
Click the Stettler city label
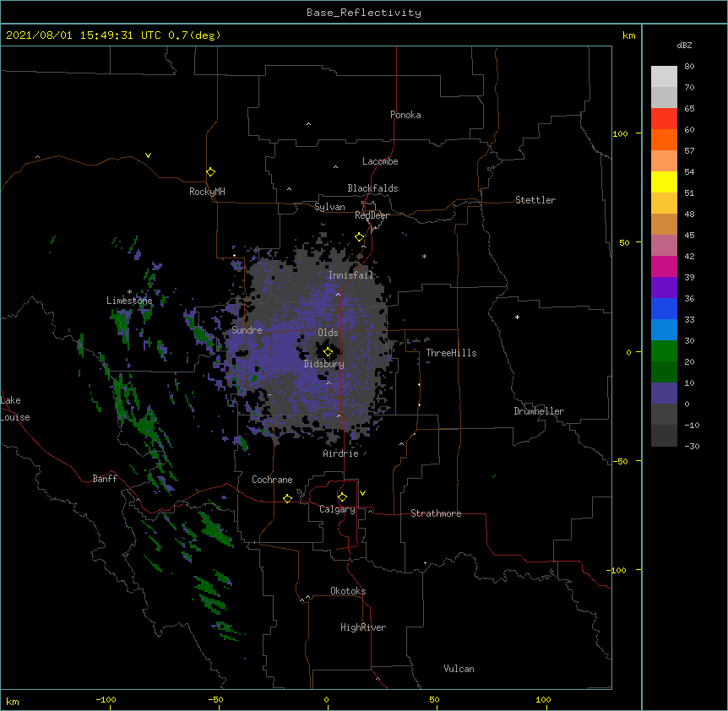click(535, 200)
